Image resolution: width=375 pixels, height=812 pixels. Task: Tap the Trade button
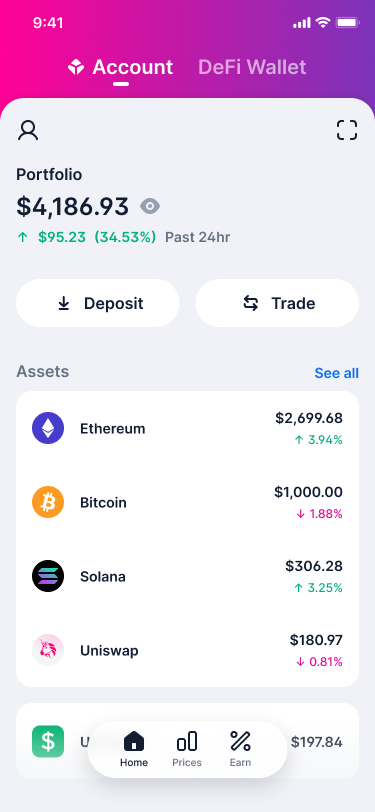point(277,303)
